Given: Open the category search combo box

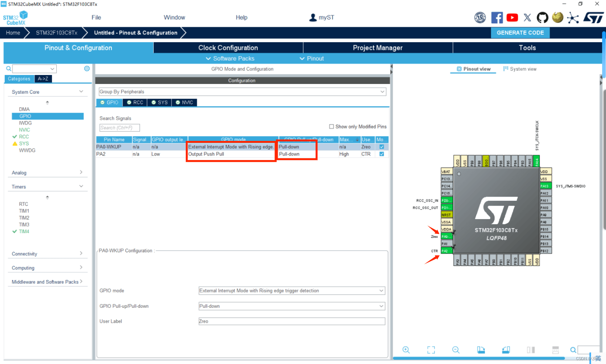Looking at the screenshot, I should pos(35,68).
